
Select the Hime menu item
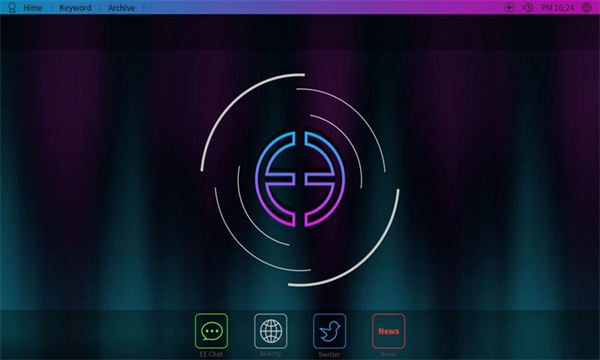coord(33,8)
